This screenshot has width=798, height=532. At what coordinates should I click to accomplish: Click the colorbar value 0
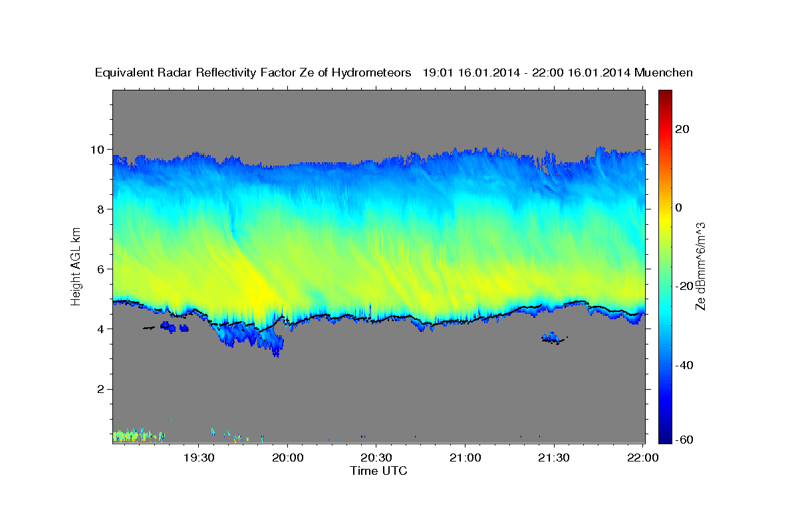(x=680, y=207)
